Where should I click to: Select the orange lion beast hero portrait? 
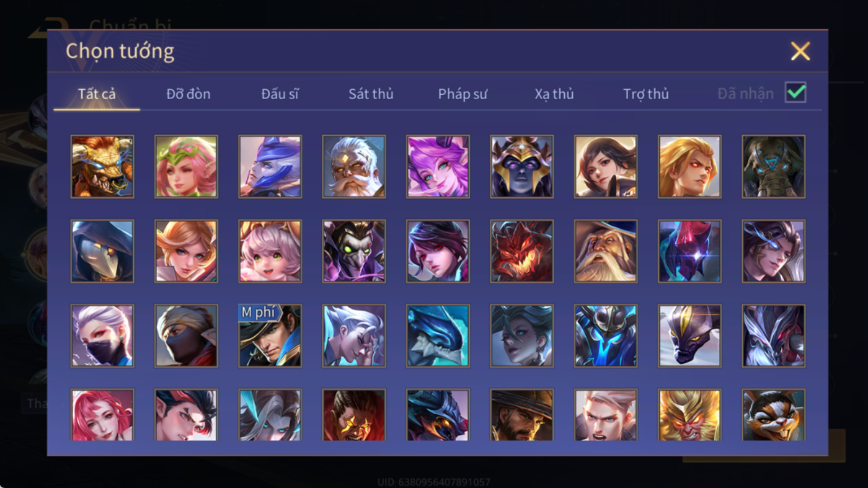102,167
